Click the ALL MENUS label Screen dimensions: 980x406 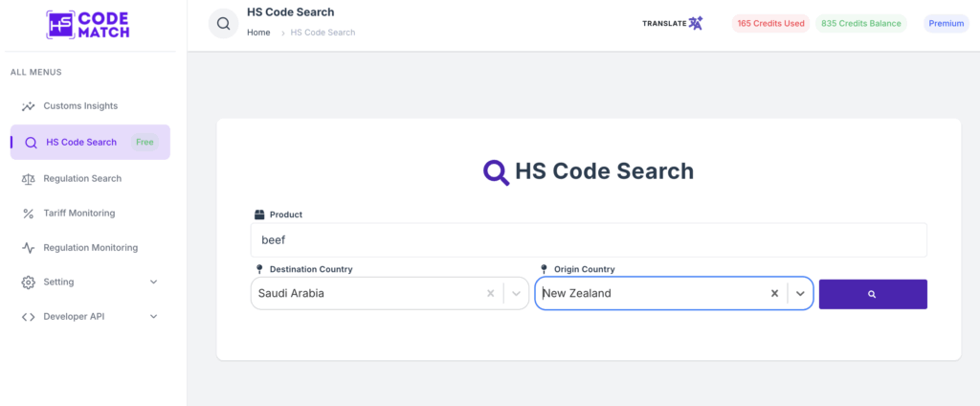point(36,73)
